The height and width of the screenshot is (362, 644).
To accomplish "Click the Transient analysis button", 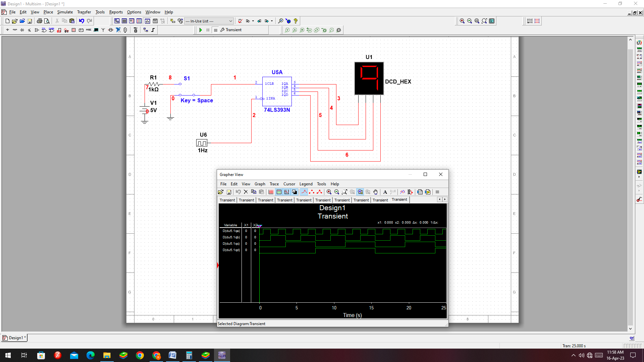I will 231,30.
